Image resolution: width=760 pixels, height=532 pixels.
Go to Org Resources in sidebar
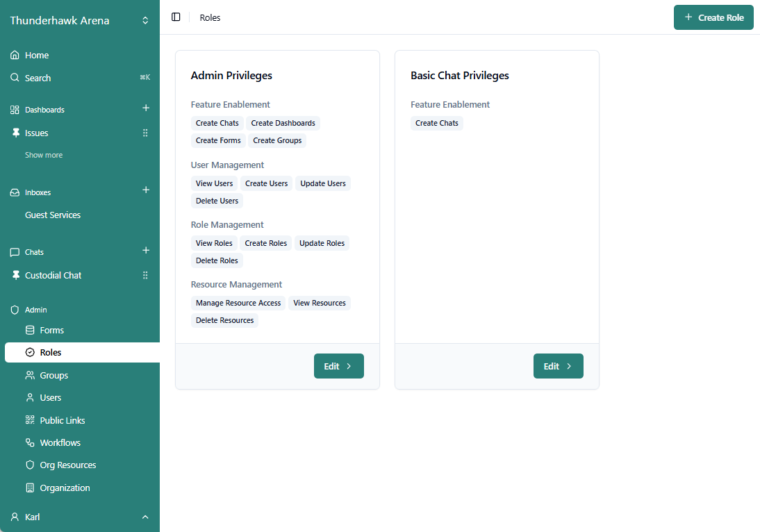[67, 465]
